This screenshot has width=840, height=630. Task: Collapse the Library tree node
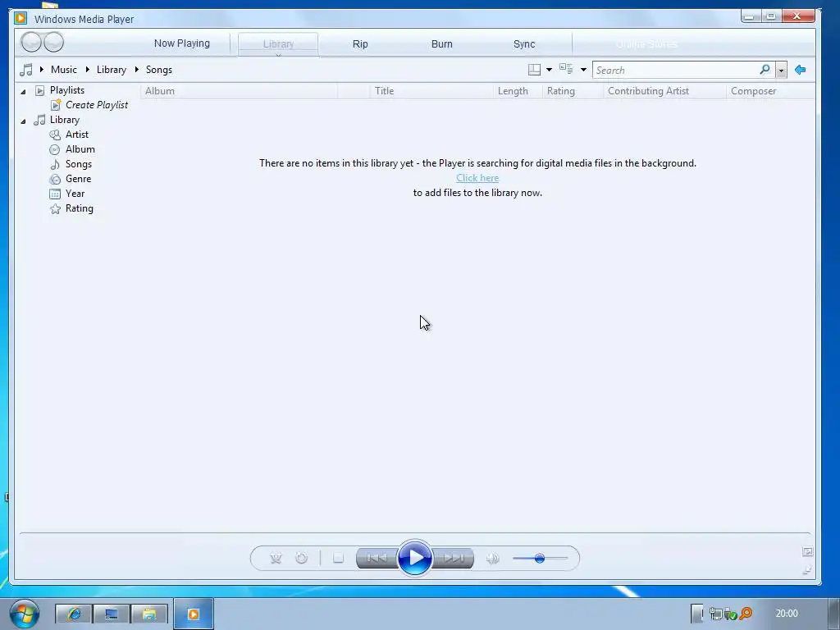point(23,121)
